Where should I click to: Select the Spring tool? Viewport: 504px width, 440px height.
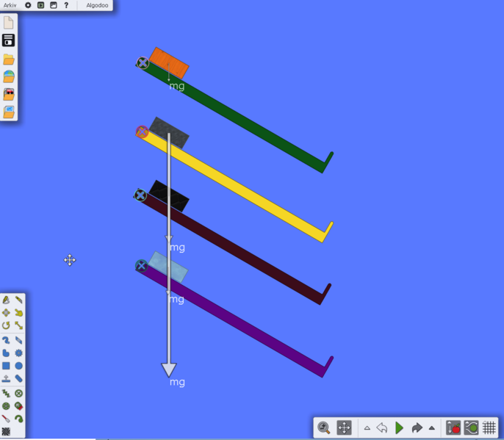point(6,393)
